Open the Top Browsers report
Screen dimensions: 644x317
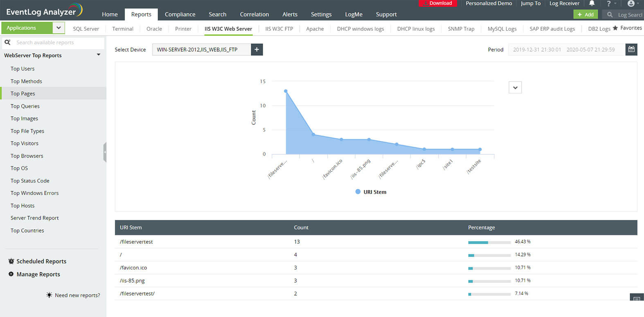tap(27, 156)
